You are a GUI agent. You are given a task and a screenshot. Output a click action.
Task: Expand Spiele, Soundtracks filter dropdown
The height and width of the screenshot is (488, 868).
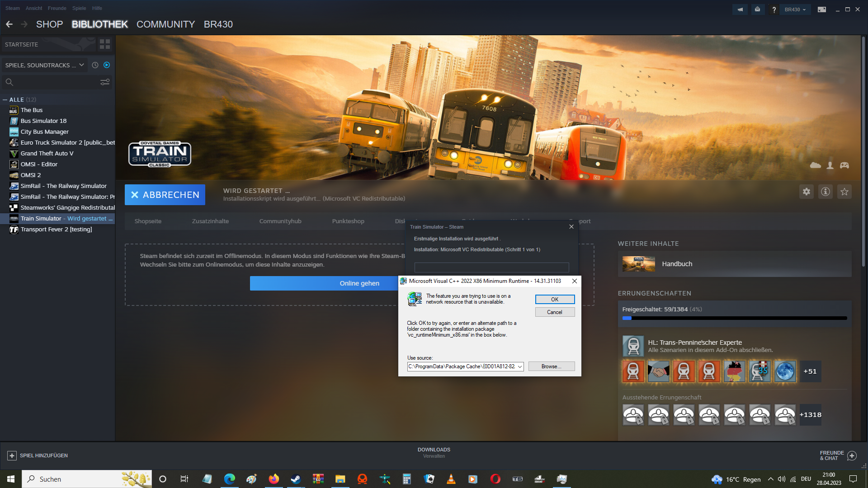[x=44, y=65]
